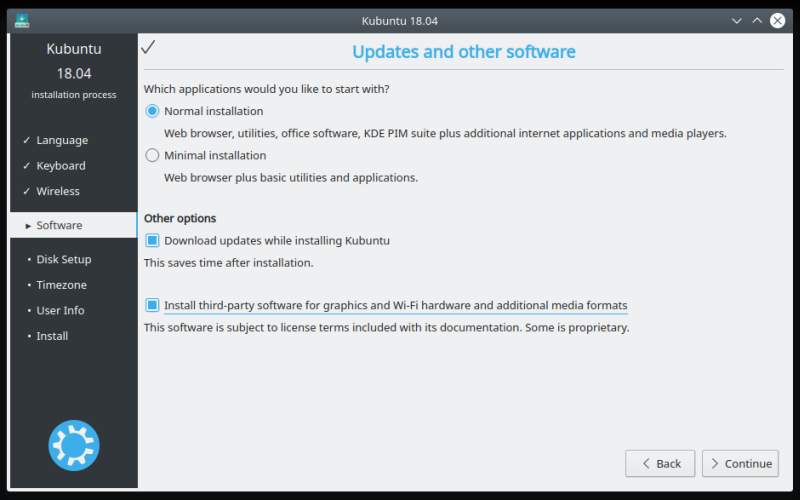
Task: Click 'Which applications would you like to start with?'
Action: pyautogui.click(x=266, y=89)
